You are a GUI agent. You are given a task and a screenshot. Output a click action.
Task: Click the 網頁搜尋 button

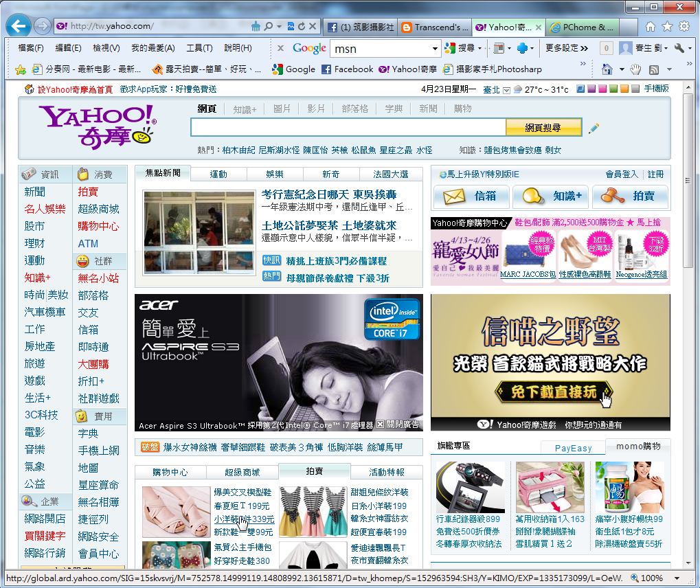543,128
